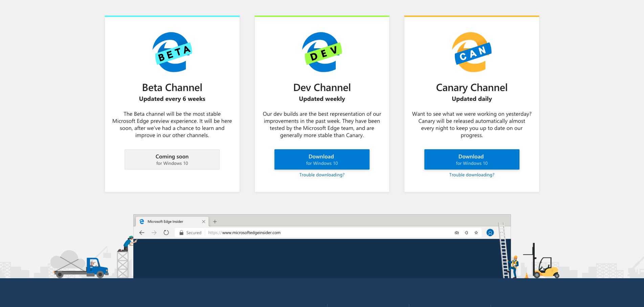The height and width of the screenshot is (307, 644).
Task: Download the Dev Channel for Windows 10
Action: [322, 159]
